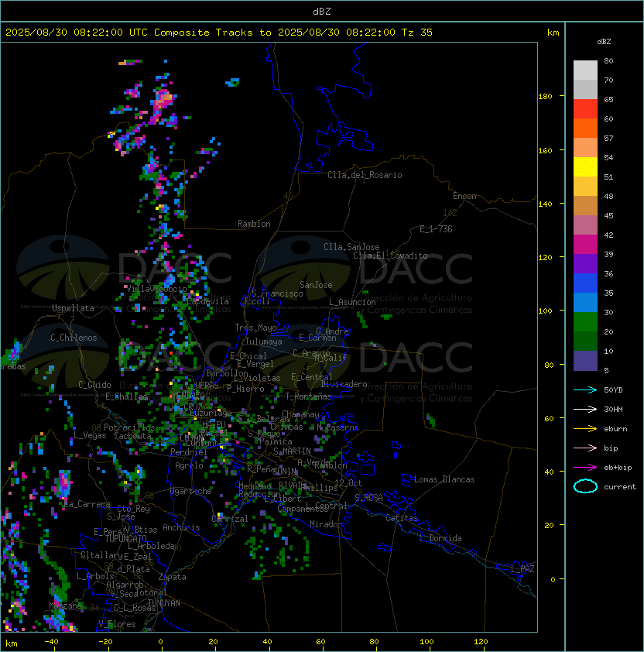Click the 'current' legend label
Viewport: 644px width, 652px height.
coord(620,487)
